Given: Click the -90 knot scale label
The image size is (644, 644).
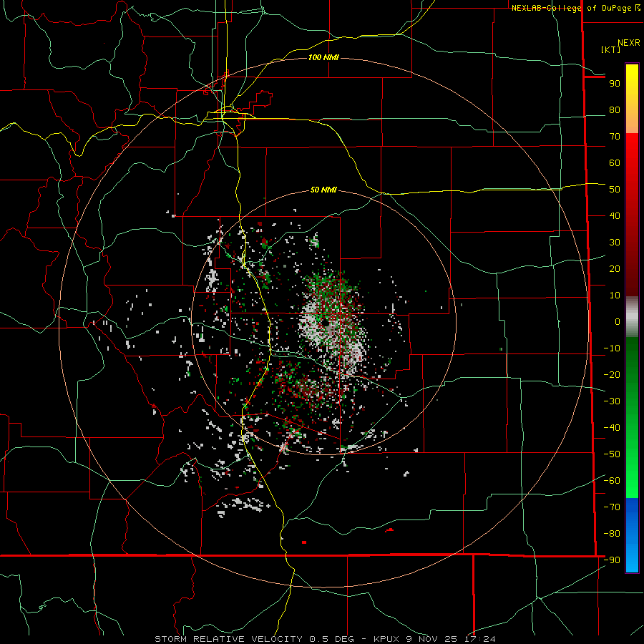Looking at the screenshot, I should pos(612,560).
